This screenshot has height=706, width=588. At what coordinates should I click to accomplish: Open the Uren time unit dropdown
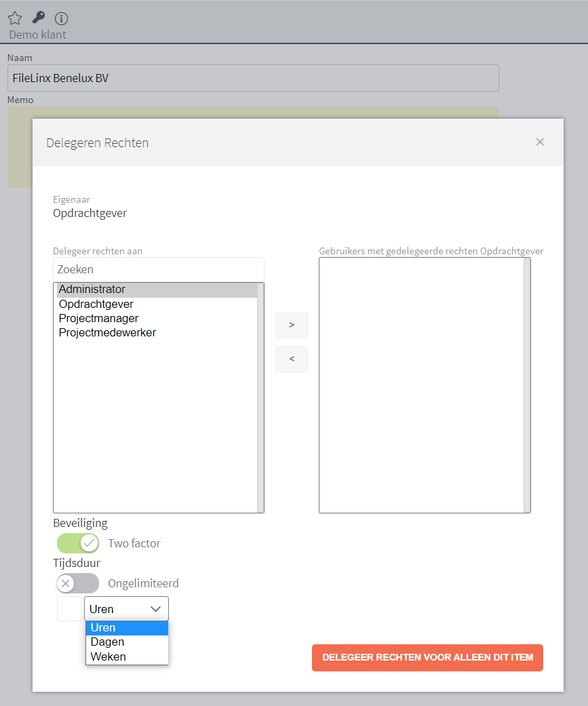tap(126, 609)
